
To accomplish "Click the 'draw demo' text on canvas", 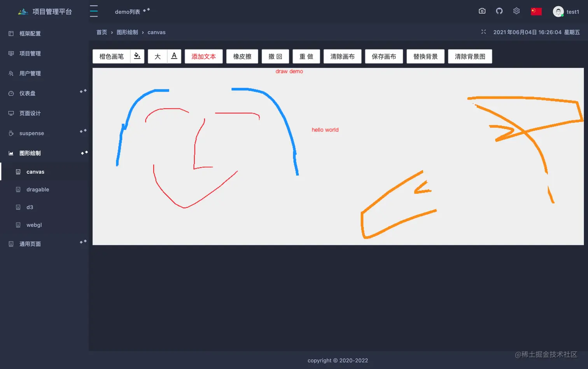I will click(x=289, y=71).
